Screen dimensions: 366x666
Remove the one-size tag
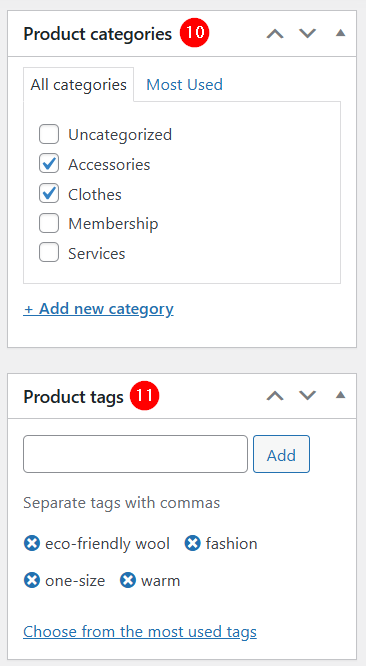point(32,580)
